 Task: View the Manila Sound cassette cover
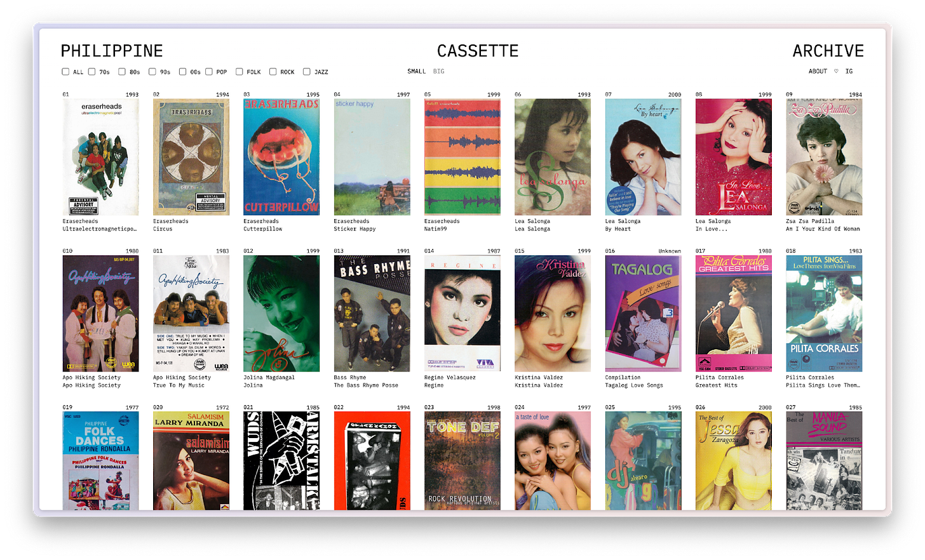[x=824, y=461]
